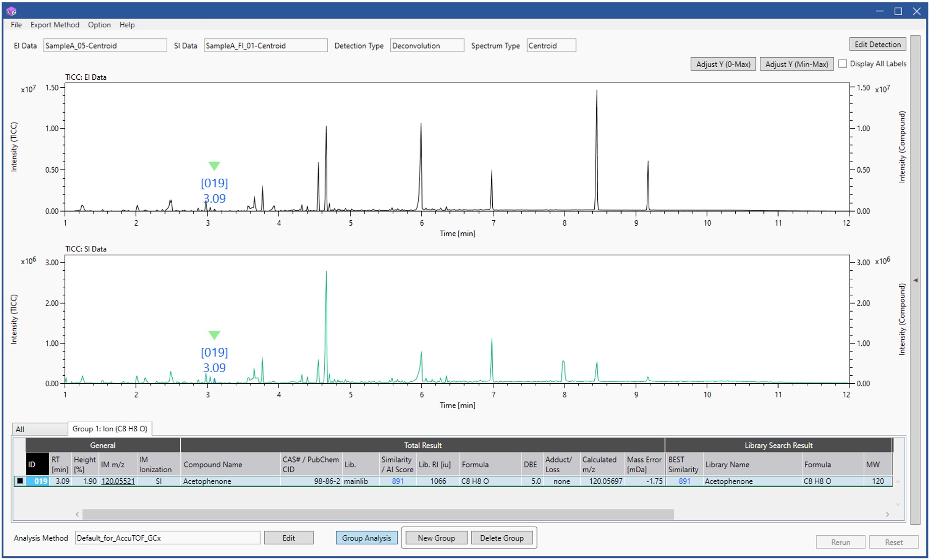This screenshot has height=560, width=930.
Task: Click the application logo icon in title bar
Action: pyautogui.click(x=11, y=11)
